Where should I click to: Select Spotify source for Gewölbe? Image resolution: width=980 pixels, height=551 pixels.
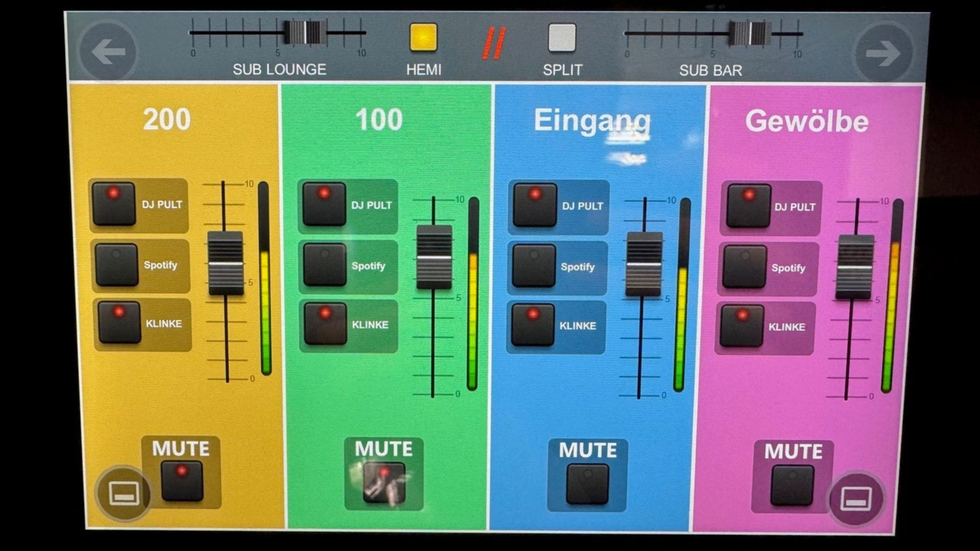(x=744, y=266)
